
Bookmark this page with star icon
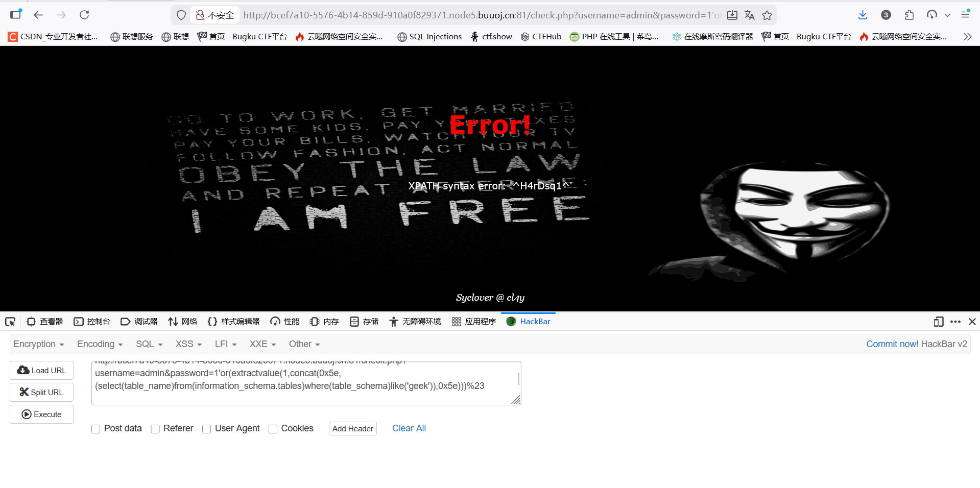(x=767, y=15)
